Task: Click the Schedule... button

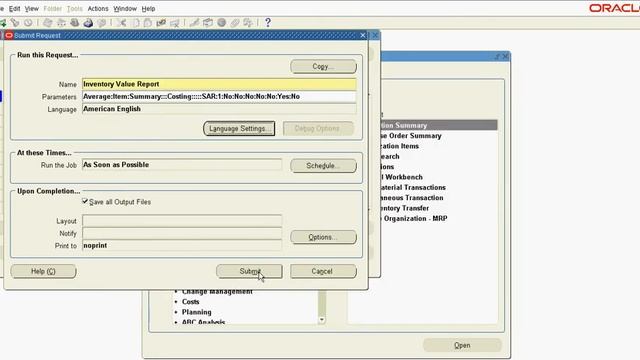Action: point(323,166)
